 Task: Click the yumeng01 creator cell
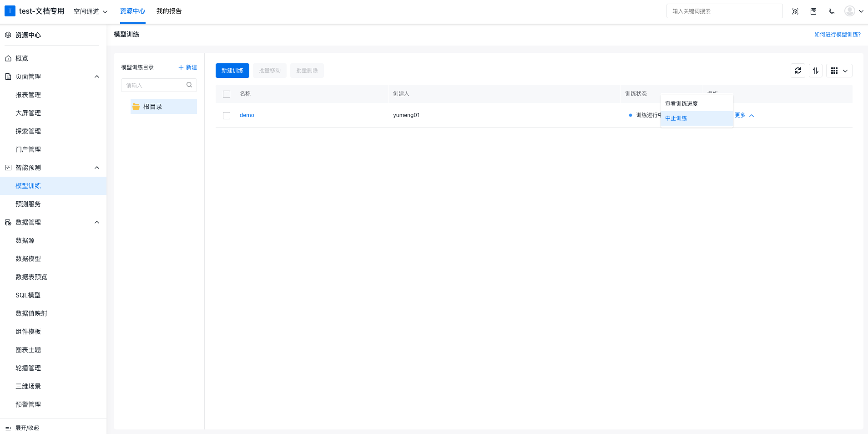406,115
